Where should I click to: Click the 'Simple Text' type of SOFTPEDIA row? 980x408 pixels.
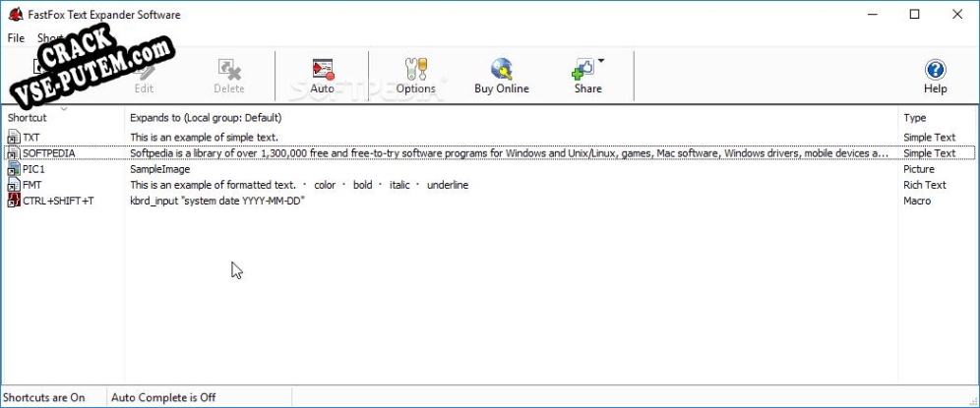(x=930, y=153)
